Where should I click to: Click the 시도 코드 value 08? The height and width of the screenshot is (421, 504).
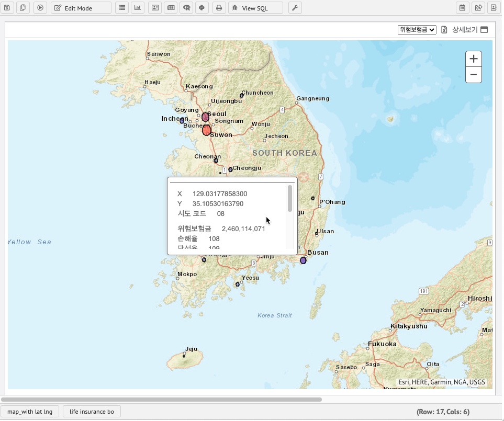[220, 214]
